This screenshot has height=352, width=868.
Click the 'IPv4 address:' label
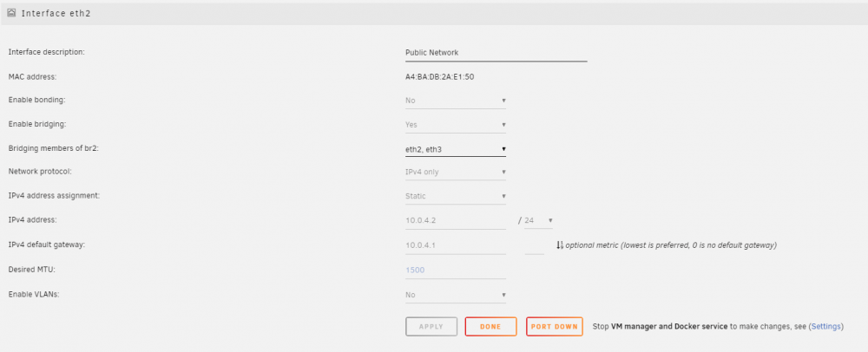point(33,220)
